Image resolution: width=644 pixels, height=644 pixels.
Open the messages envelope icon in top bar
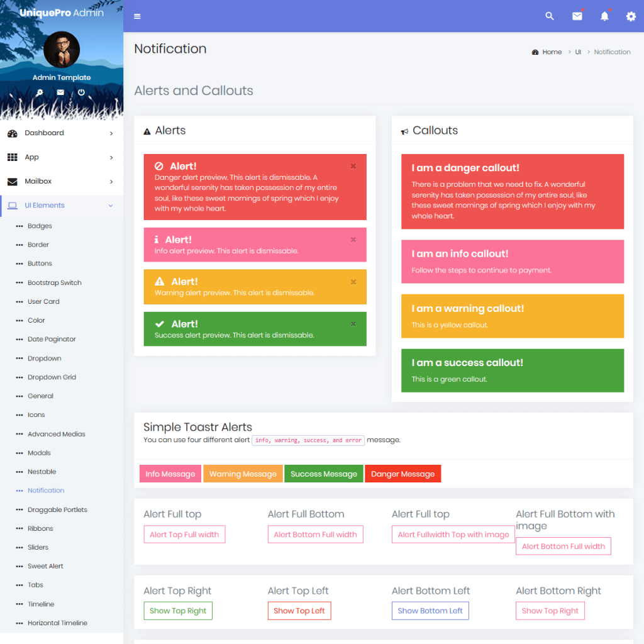(x=577, y=16)
